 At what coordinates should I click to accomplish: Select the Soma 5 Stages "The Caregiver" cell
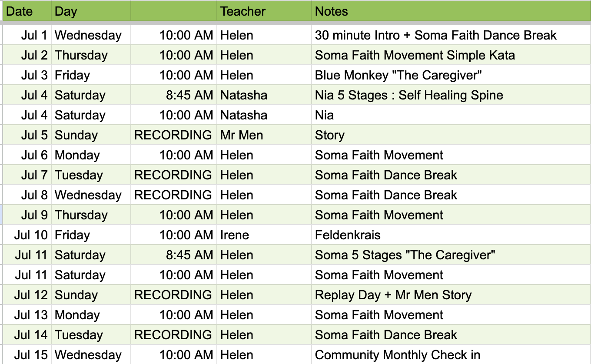pos(451,255)
